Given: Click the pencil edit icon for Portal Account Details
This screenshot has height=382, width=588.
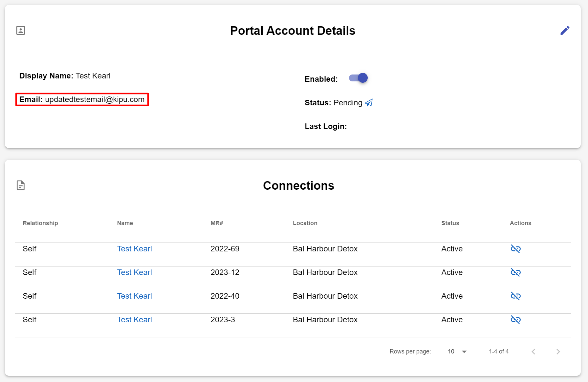Looking at the screenshot, I should pos(565,31).
